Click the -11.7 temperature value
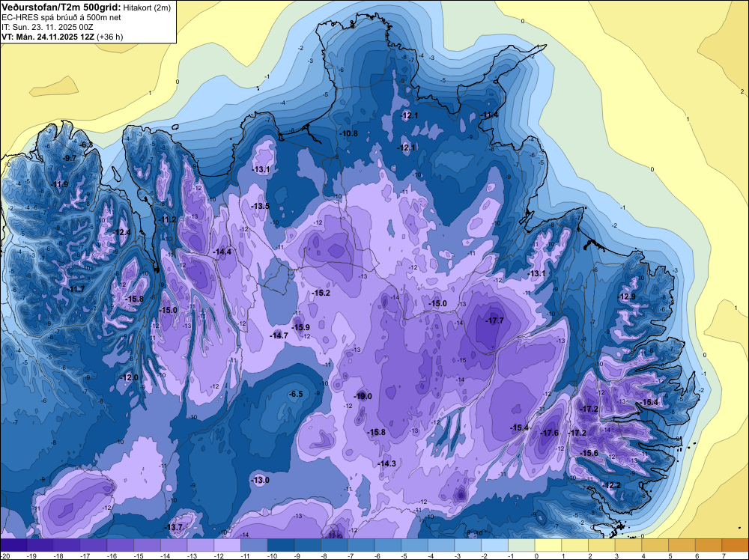Screen dimensions: 749x560 click(x=76, y=289)
